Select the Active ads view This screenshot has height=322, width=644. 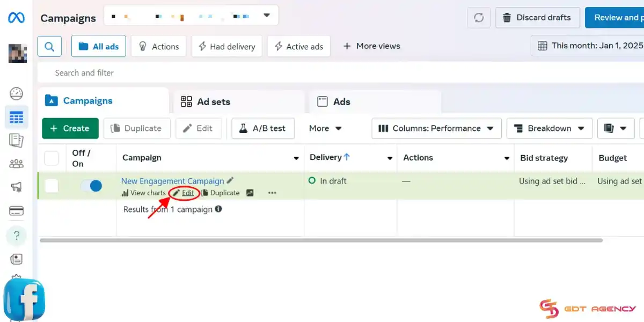[x=299, y=46]
